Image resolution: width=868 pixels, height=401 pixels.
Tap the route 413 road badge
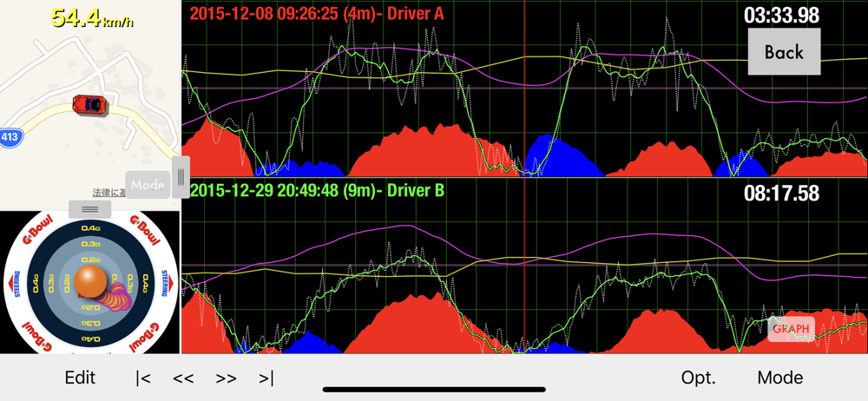[10, 137]
